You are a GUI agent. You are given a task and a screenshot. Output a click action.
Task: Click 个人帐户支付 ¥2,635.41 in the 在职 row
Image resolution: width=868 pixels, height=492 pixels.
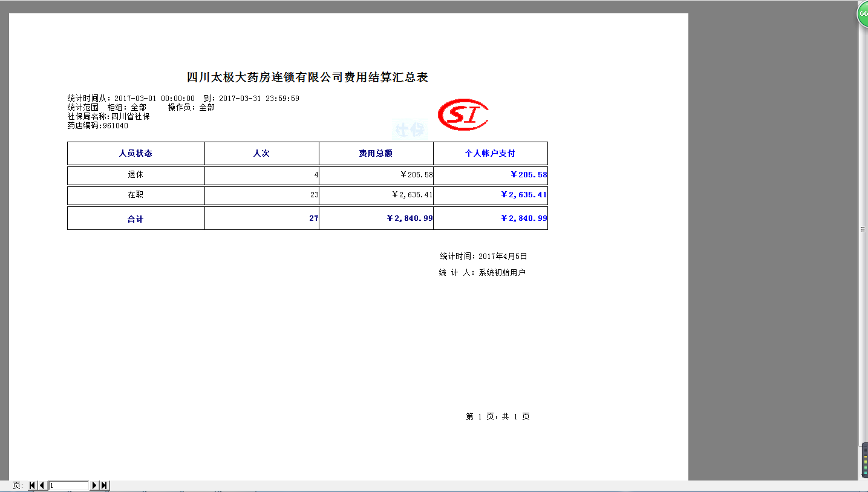click(x=524, y=195)
